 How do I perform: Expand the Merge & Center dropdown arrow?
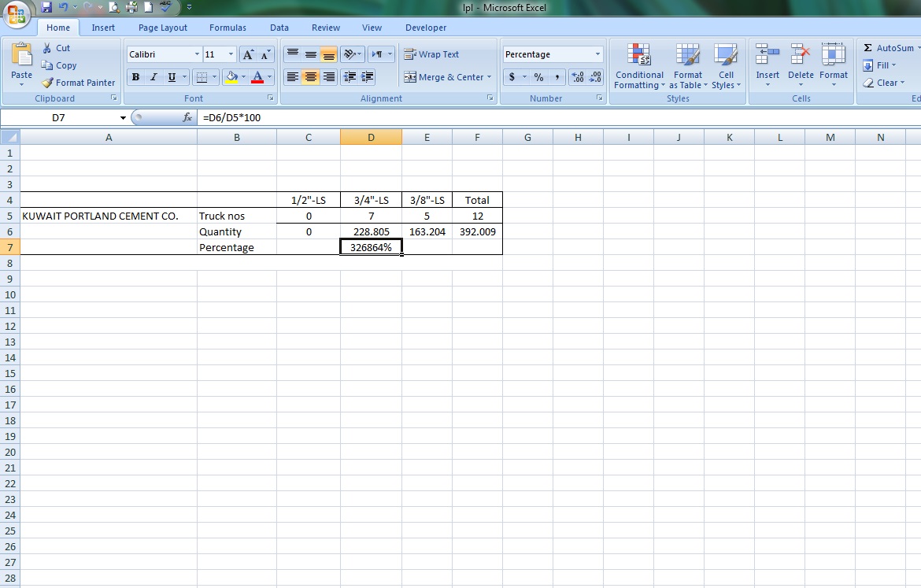[489, 77]
